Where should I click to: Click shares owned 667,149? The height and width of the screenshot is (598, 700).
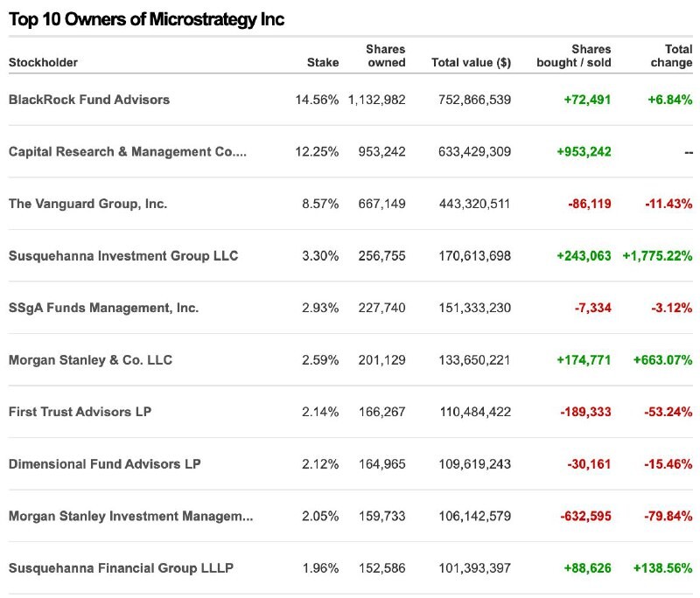(x=382, y=204)
